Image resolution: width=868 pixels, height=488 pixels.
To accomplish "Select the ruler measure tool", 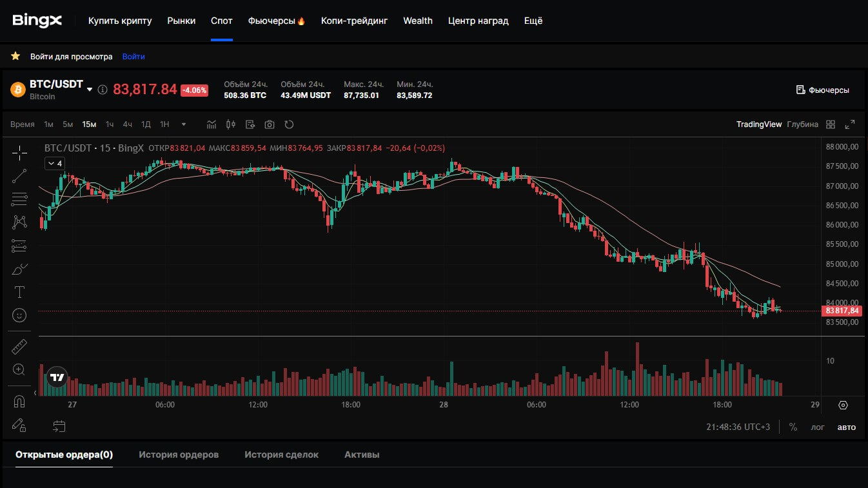I will (19, 347).
